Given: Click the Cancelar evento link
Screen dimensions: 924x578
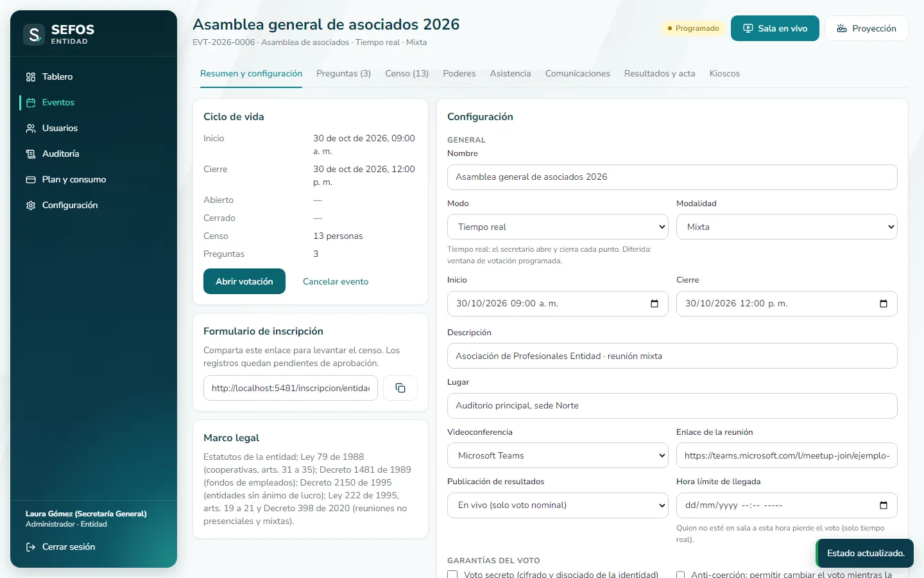Looking at the screenshot, I should pos(336,281).
